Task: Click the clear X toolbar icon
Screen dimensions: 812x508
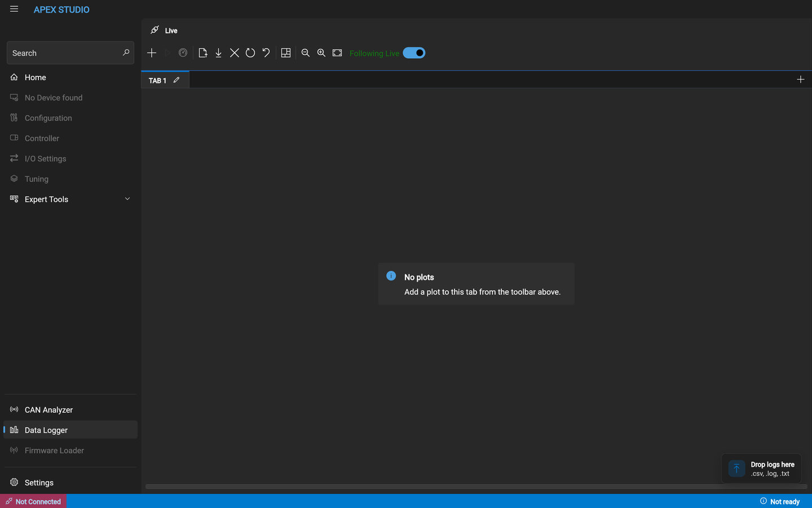Action: point(235,52)
